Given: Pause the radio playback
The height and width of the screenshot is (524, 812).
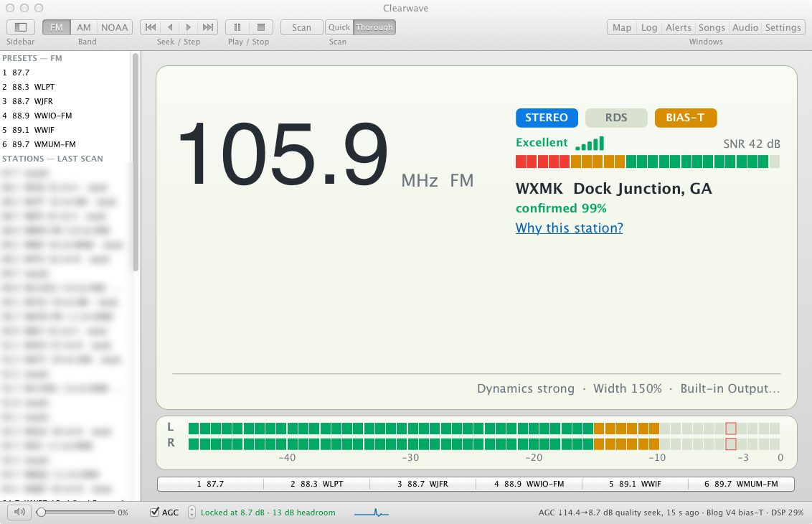Looking at the screenshot, I should click(237, 27).
